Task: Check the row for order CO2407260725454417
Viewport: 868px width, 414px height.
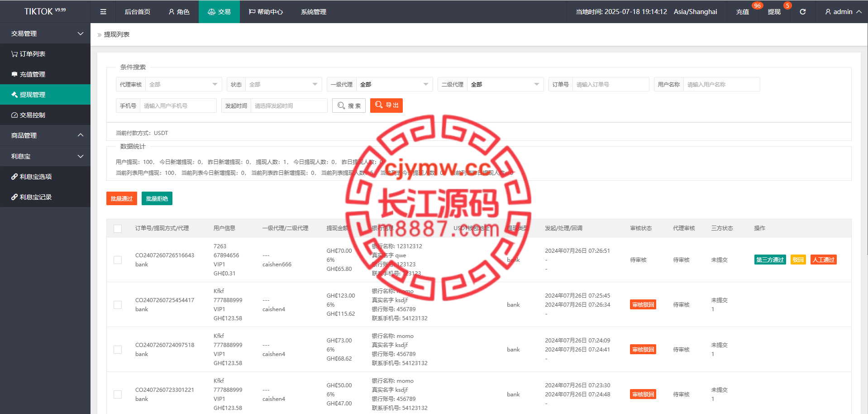Action: 118,305
